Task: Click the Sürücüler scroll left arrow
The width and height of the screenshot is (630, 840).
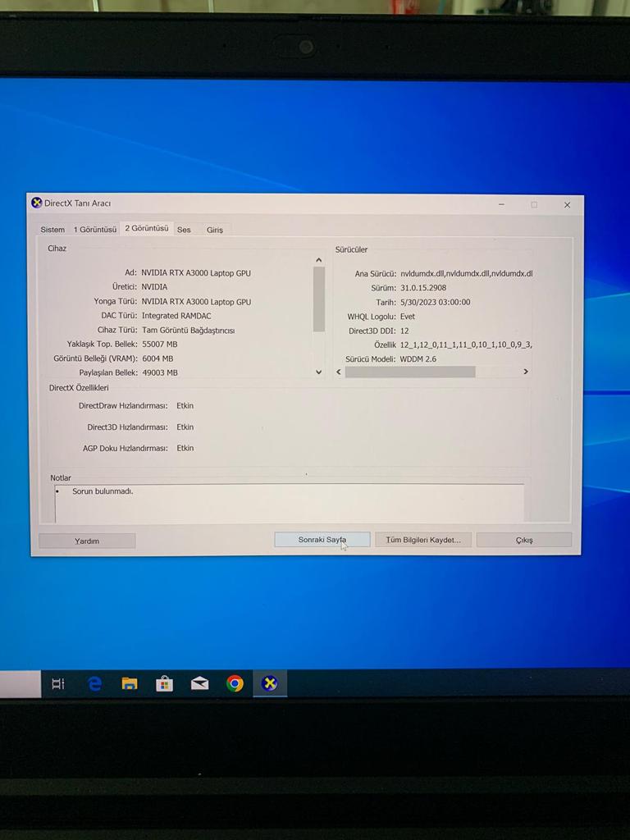Action: 339,372
